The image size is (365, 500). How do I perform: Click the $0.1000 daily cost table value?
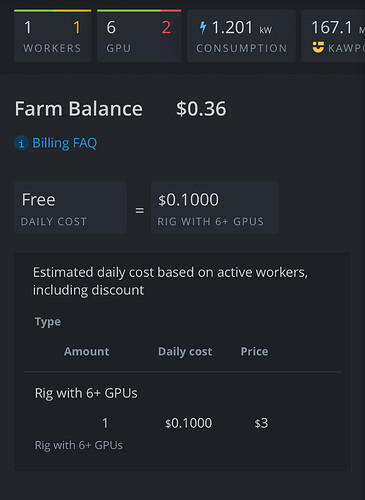tap(188, 423)
